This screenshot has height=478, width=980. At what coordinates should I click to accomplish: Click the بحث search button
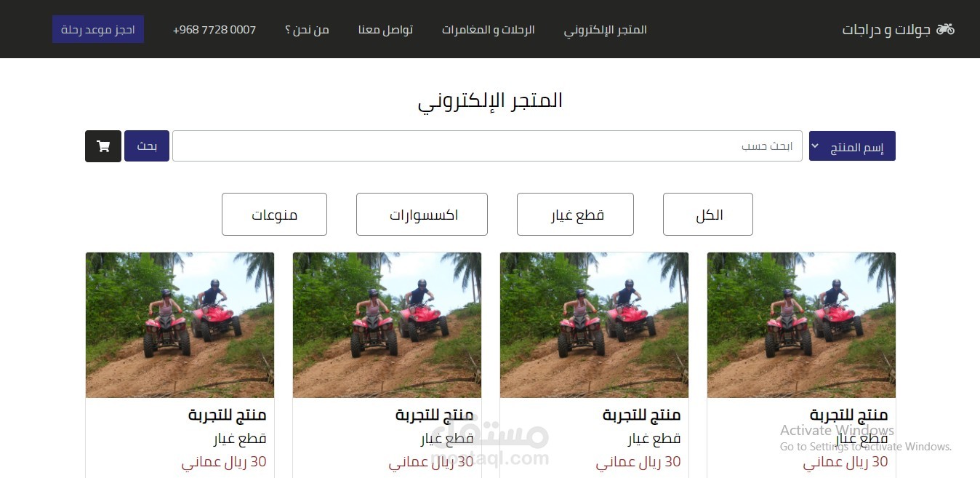click(x=147, y=146)
